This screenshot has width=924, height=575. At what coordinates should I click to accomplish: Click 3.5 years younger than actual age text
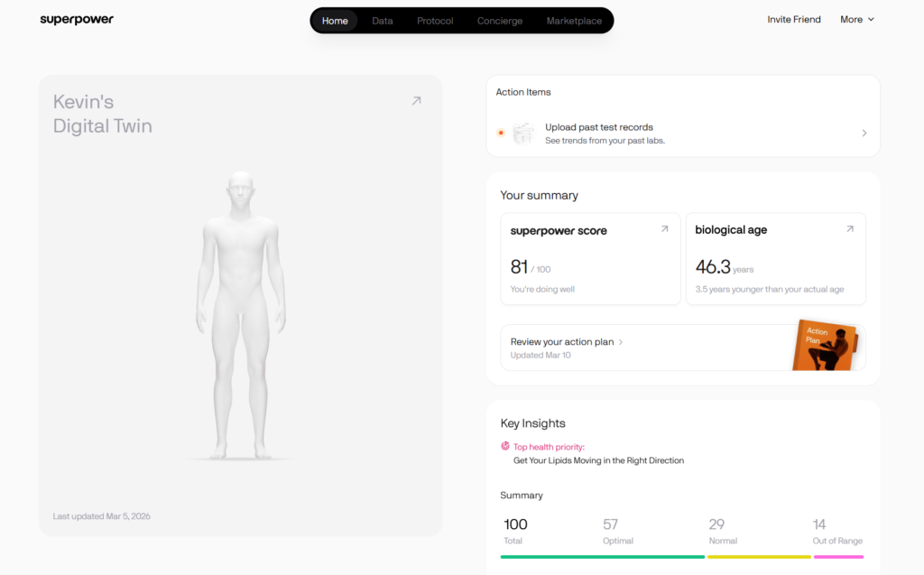click(x=770, y=289)
